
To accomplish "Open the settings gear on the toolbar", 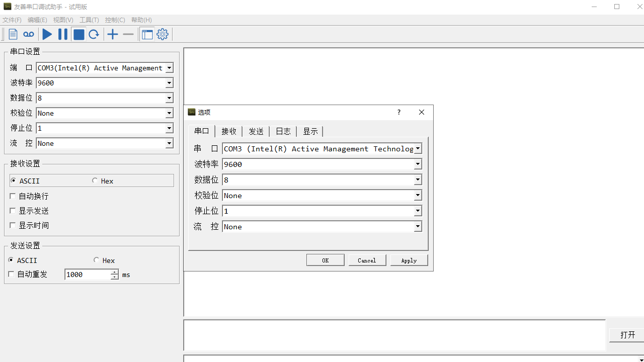I will pyautogui.click(x=162, y=34).
